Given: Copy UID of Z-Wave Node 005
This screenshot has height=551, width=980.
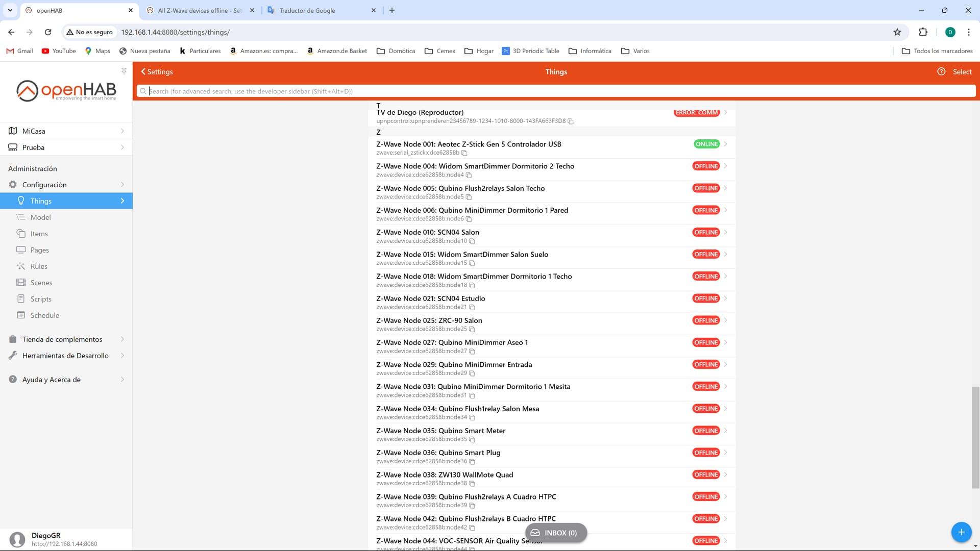Looking at the screenshot, I should tap(469, 197).
